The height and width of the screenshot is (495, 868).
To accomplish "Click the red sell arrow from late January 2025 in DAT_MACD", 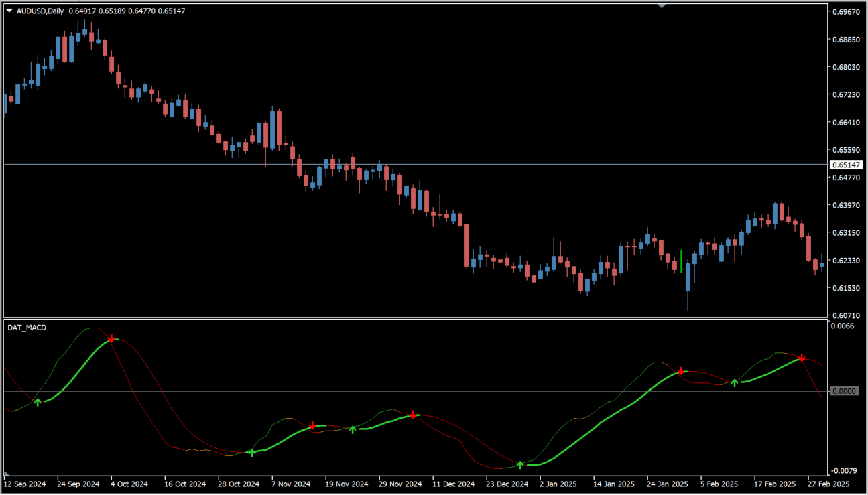I will click(681, 371).
